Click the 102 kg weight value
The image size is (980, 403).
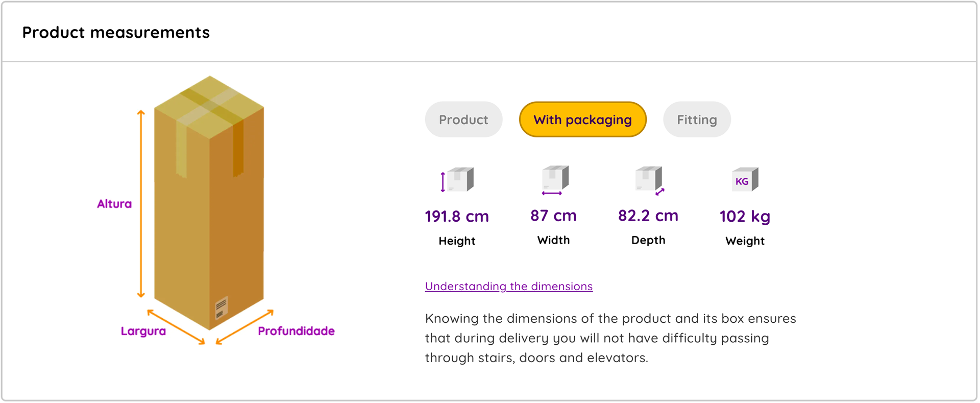(745, 217)
